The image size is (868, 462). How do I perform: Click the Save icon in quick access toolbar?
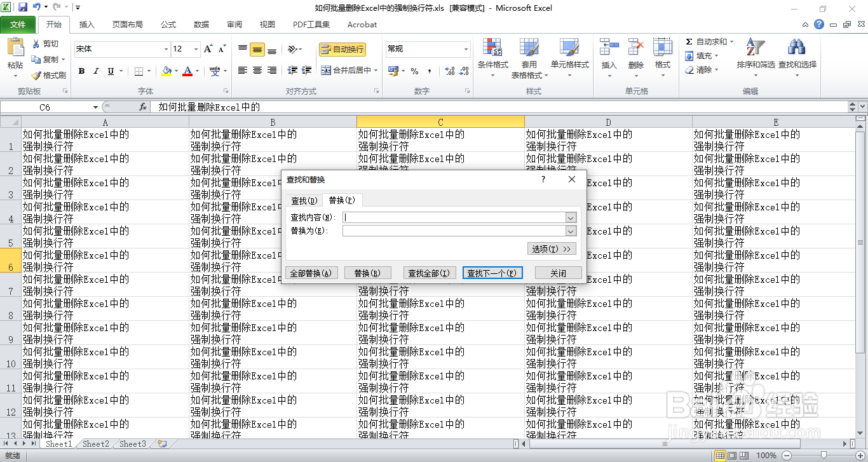(23, 8)
